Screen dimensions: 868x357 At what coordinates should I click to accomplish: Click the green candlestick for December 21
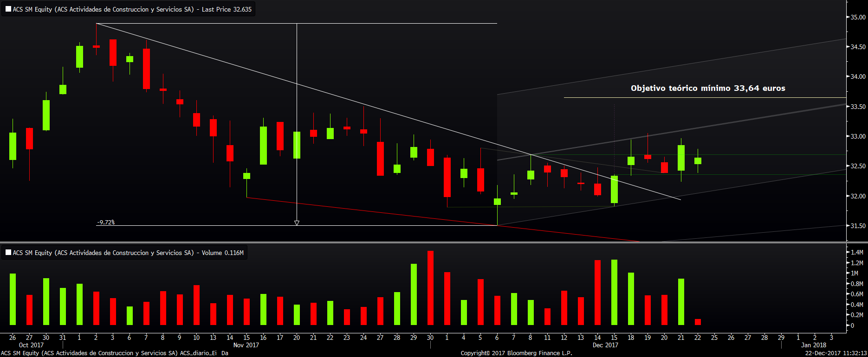click(x=681, y=158)
